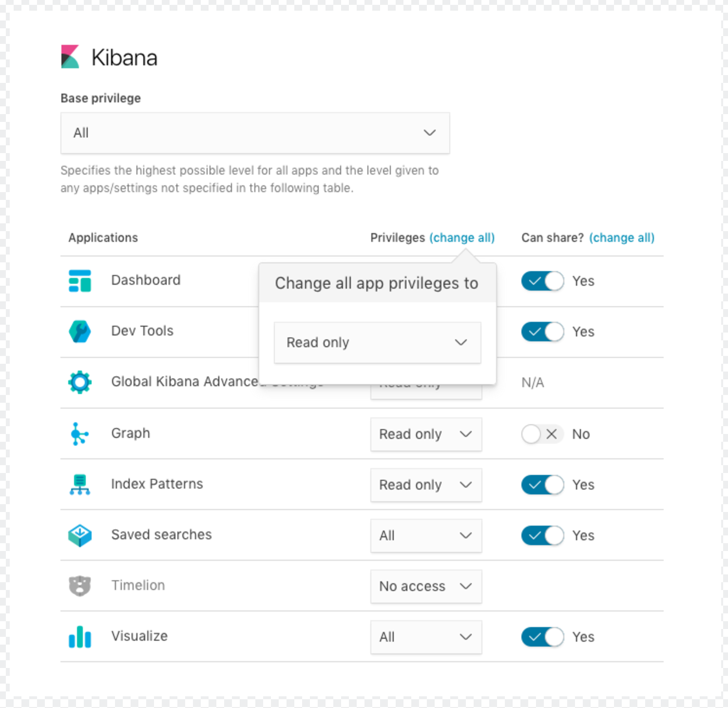Image resolution: width=728 pixels, height=708 pixels.
Task: Click the Saved searches box icon
Action: coord(79,535)
